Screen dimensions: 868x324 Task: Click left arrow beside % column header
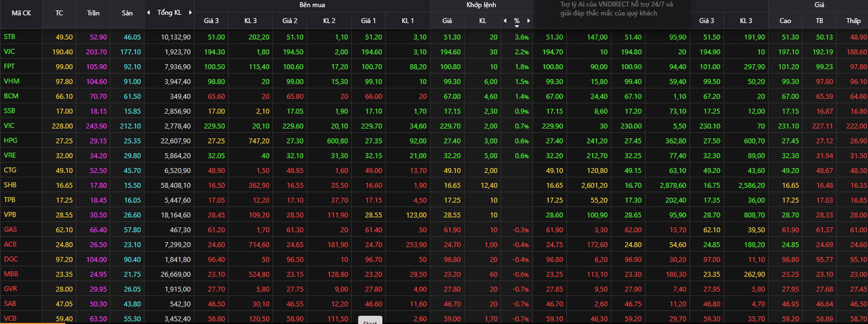tap(505, 21)
